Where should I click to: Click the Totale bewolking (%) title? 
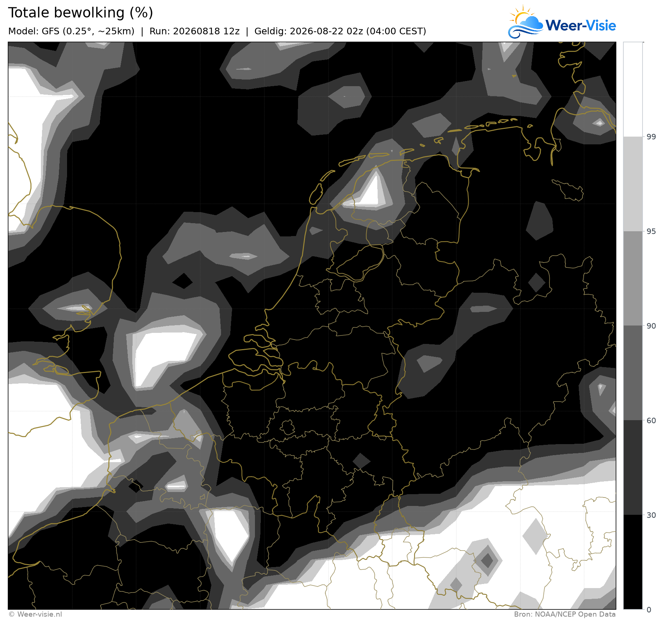point(80,13)
